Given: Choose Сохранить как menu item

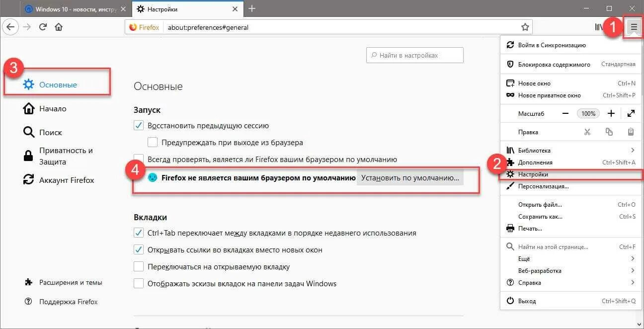Looking at the screenshot, I should 570,217.
